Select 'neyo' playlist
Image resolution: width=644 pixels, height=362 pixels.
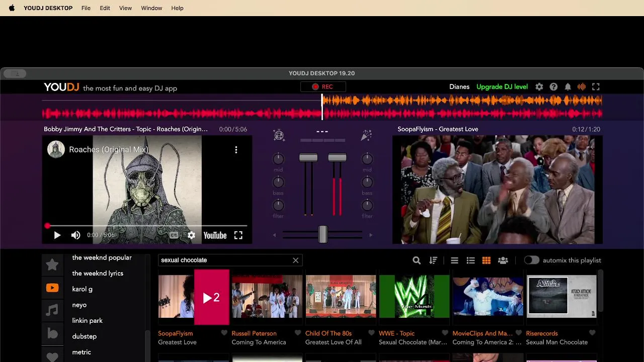[x=79, y=305]
